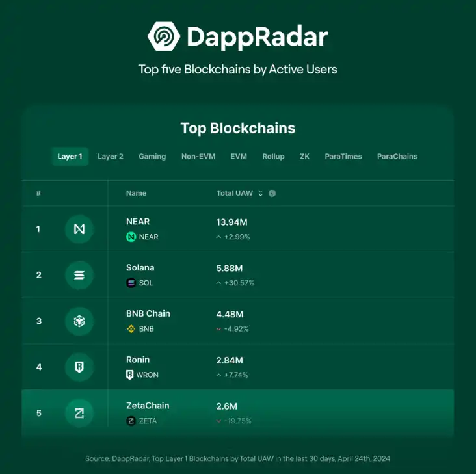Click the Name column header
476x474 pixels.
tap(136, 193)
